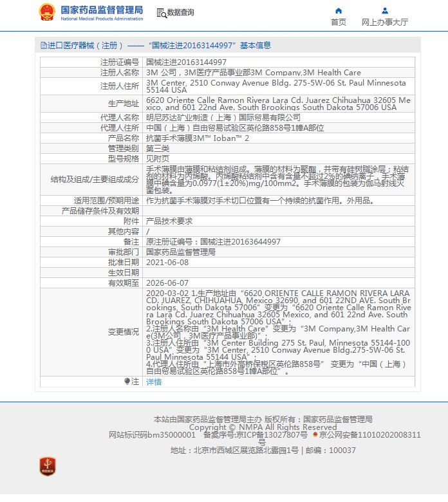Select model spec value 见附页
Viewport: 448px width, 502px height.
(x=158, y=158)
